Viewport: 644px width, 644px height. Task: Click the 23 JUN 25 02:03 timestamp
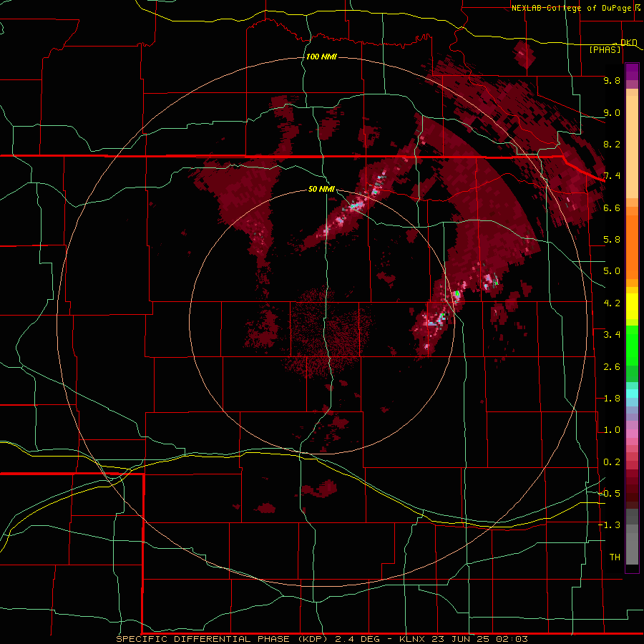coord(481,639)
